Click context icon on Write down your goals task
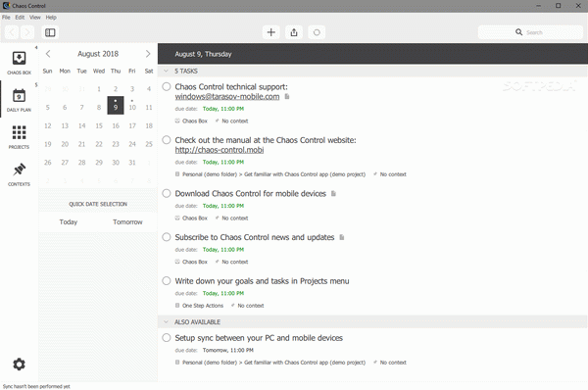The height and width of the screenshot is (390, 588). (233, 306)
